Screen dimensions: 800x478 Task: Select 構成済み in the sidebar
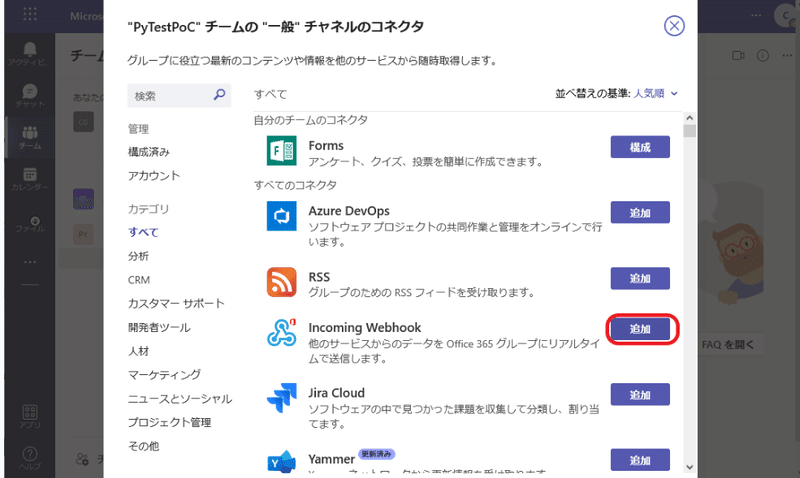(148, 152)
